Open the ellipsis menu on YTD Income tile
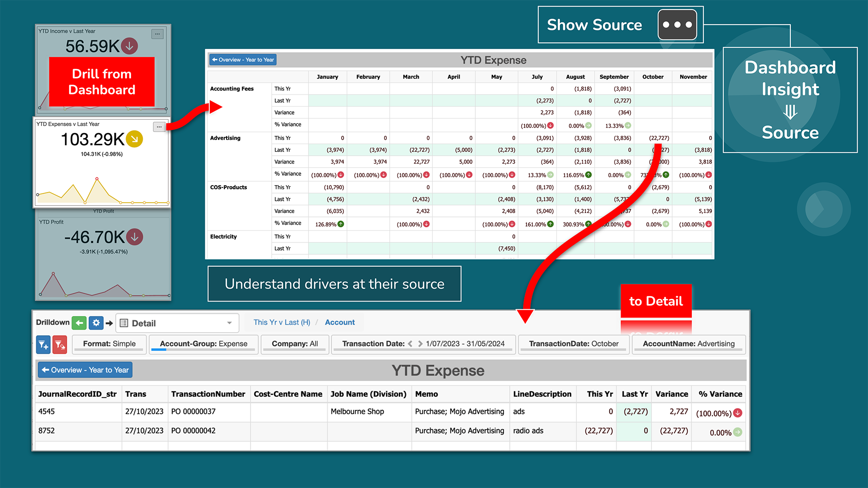The width and height of the screenshot is (868, 488). click(x=157, y=33)
